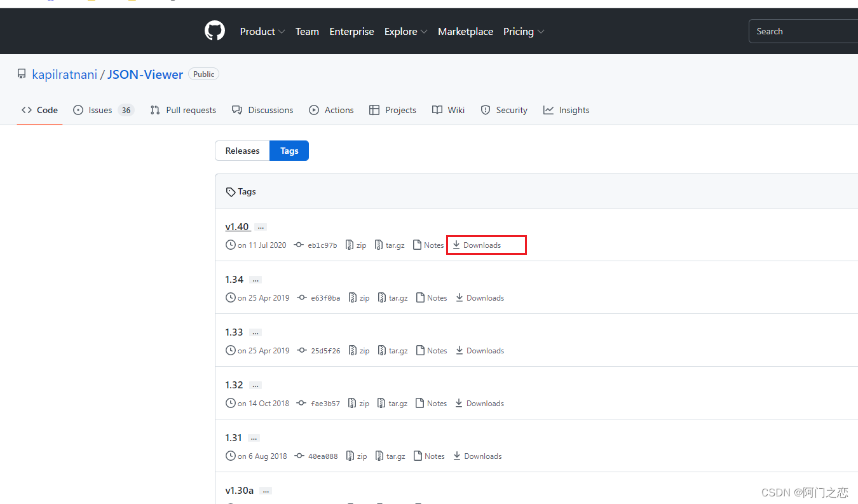Viewport: 858px width, 504px height.
Task: Open Downloads for tag 1.32
Action: point(480,404)
